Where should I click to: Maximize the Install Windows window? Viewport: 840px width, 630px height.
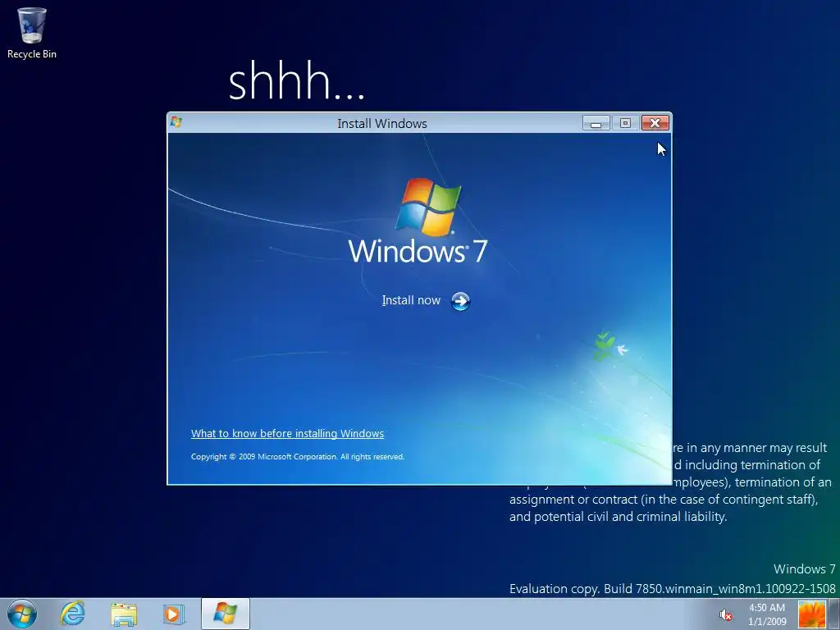(625, 123)
